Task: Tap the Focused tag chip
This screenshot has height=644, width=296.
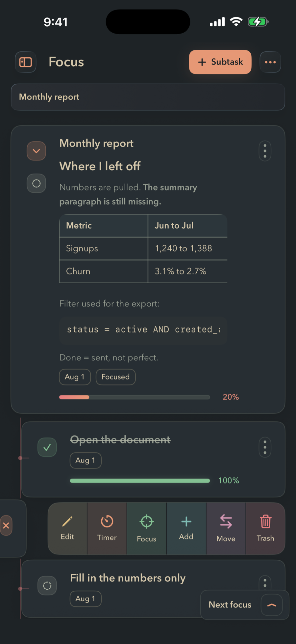Action: [x=115, y=377]
